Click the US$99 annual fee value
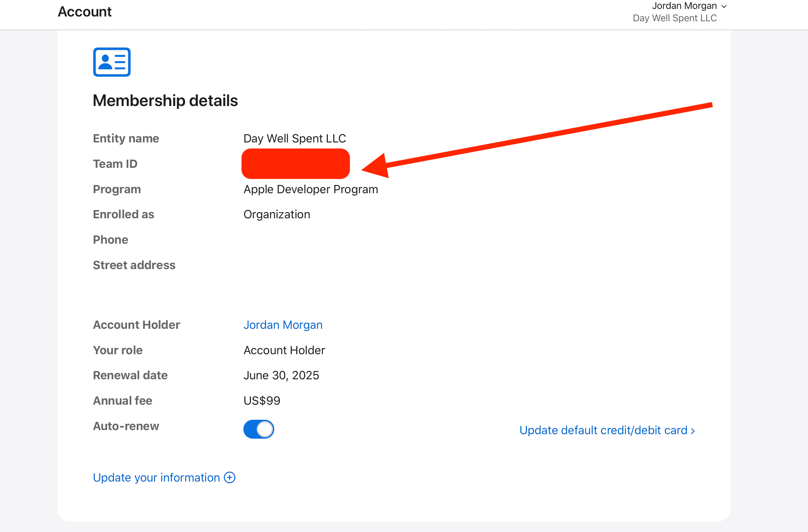This screenshot has width=808, height=532. pos(262,401)
